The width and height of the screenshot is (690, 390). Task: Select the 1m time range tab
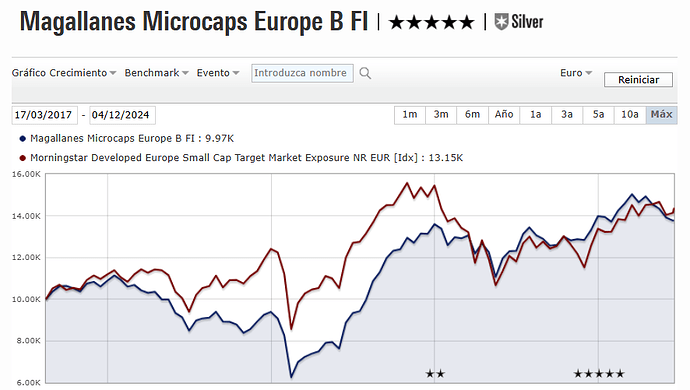tap(410, 115)
